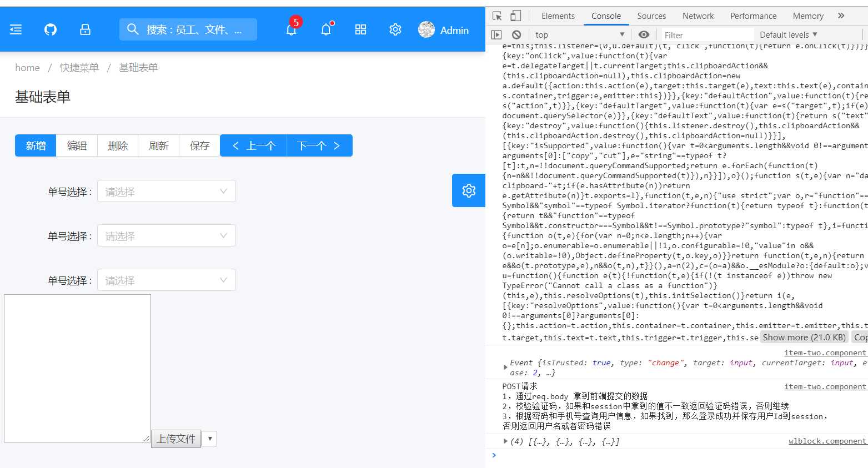868x468 pixels.
Task: Click the console prompt input line
Action: [683, 455]
